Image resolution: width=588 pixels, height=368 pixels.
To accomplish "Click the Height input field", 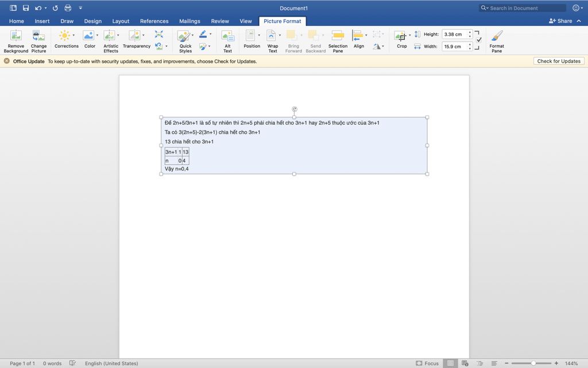I will (x=454, y=34).
